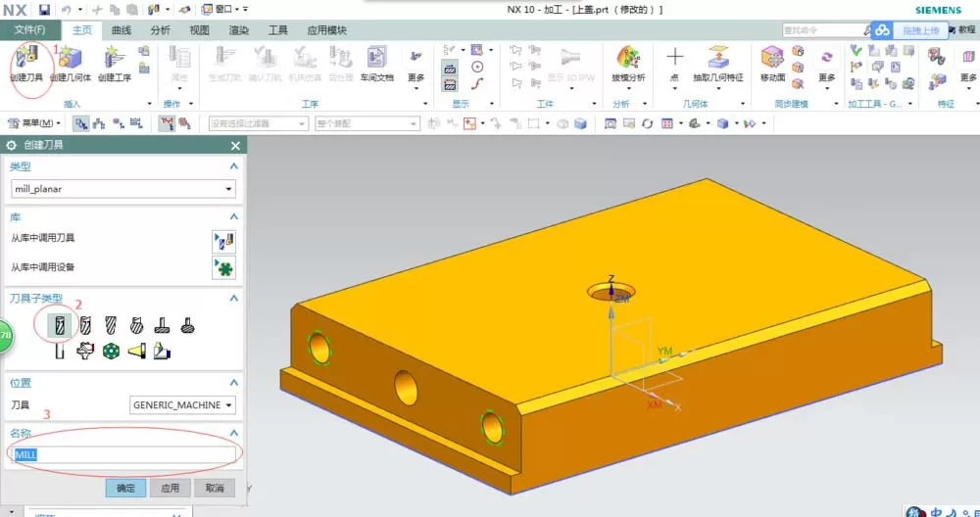
Task: Collapse the 刀具子类型 section
Action: click(x=234, y=299)
